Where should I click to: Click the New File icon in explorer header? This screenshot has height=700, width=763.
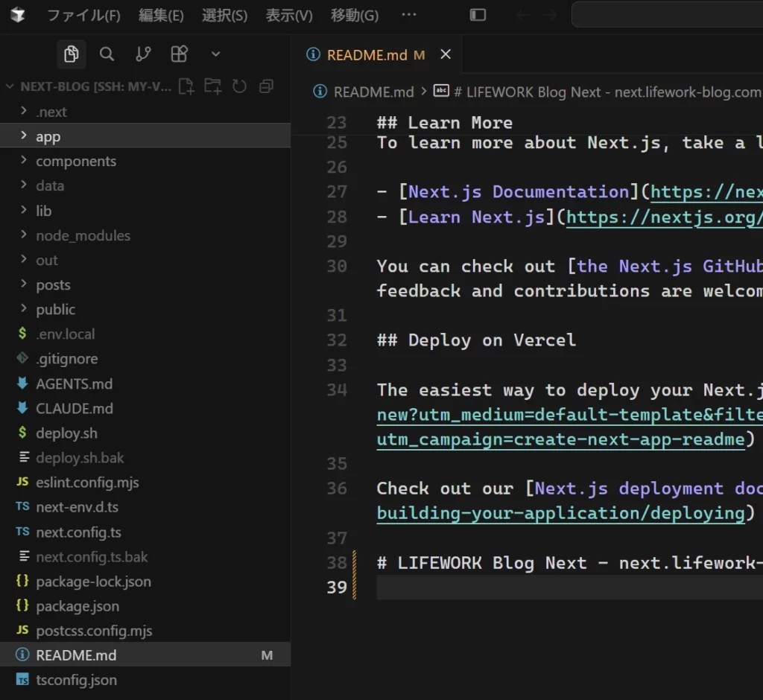[x=186, y=86]
